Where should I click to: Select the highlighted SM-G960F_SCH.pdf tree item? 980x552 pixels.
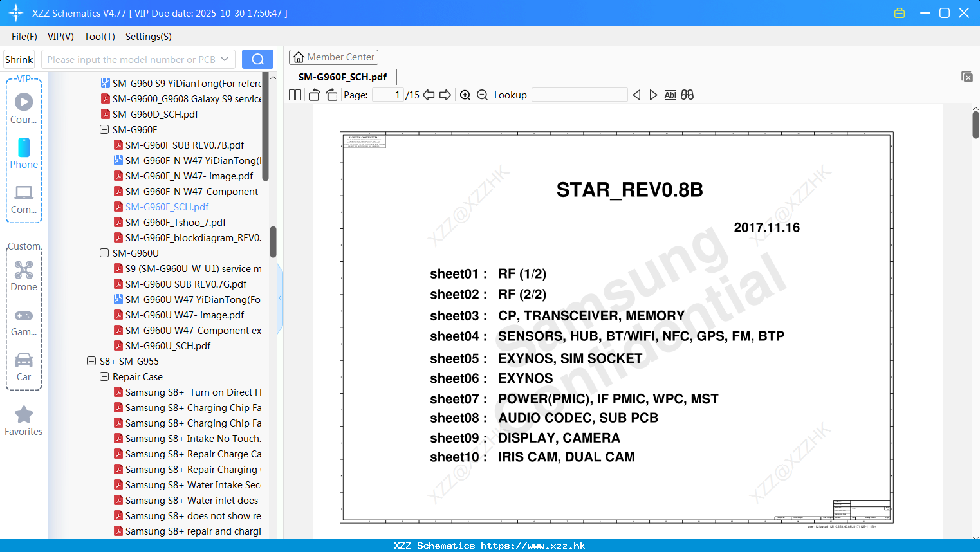tap(167, 207)
